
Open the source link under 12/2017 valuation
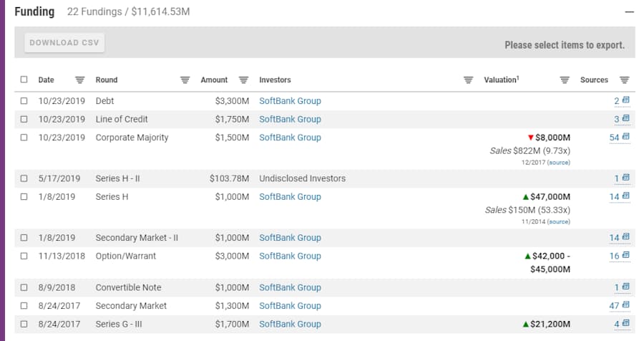click(x=559, y=163)
